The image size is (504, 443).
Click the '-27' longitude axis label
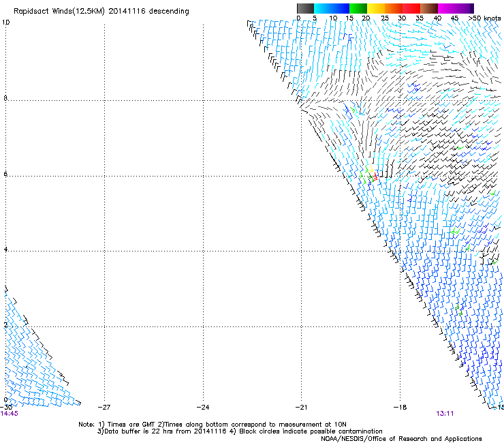click(x=104, y=407)
